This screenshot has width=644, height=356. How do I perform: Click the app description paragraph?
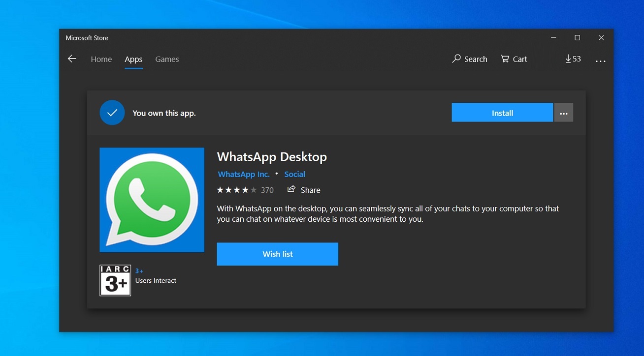click(x=388, y=214)
